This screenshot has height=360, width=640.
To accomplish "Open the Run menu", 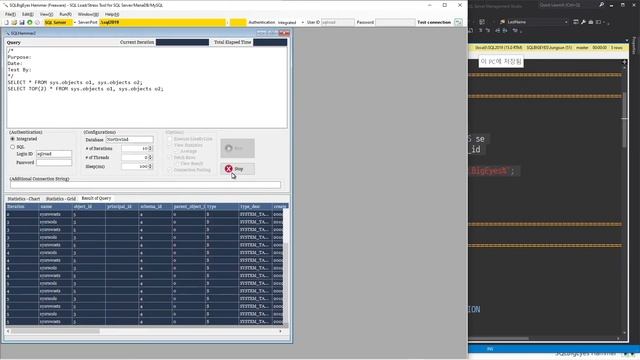I will pos(65,14).
